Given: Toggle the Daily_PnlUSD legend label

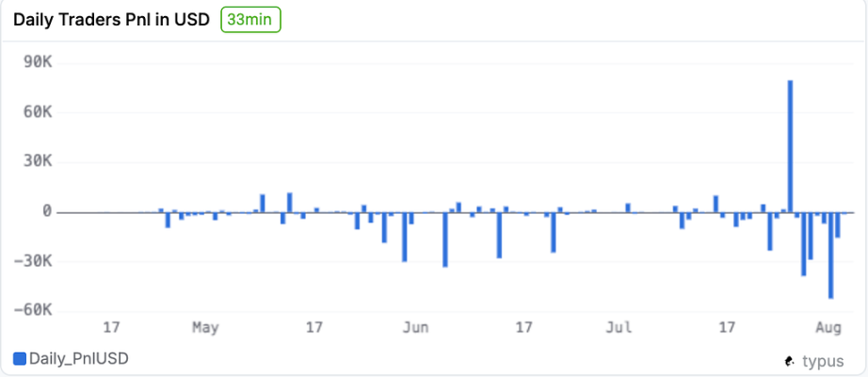Looking at the screenshot, I should click(x=78, y=358).
